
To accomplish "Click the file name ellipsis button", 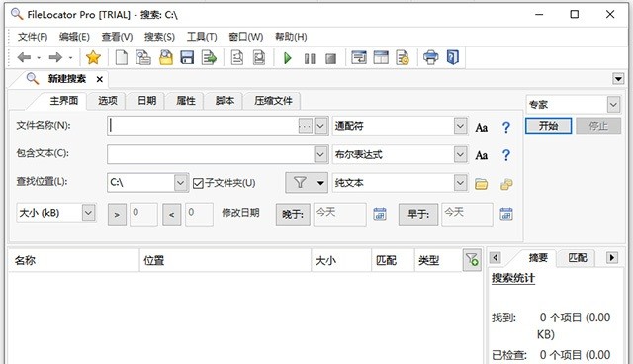I will coord(306,126).
